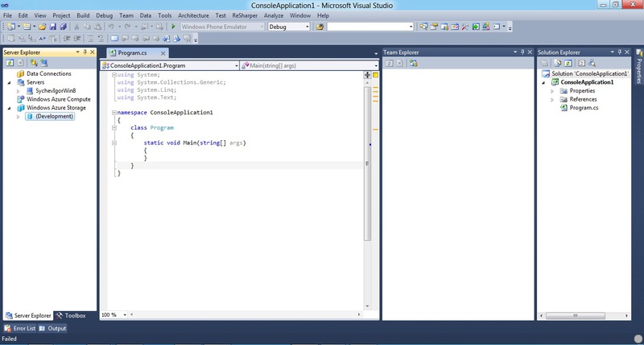
Task: Open the Team Explorer window options arrow
Action: [515, 52]
